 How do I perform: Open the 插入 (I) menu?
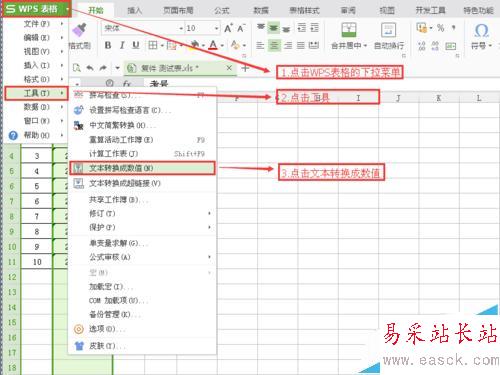(x=36, y=65)
